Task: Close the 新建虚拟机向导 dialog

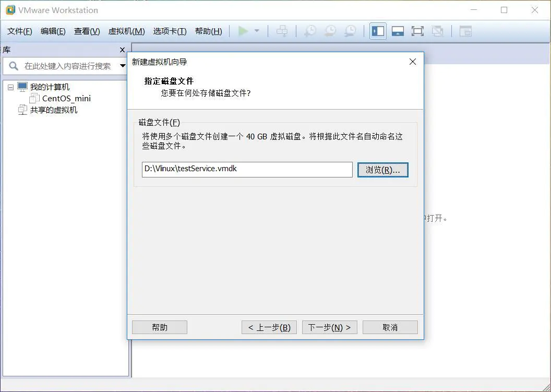Action: click(413, 62)
